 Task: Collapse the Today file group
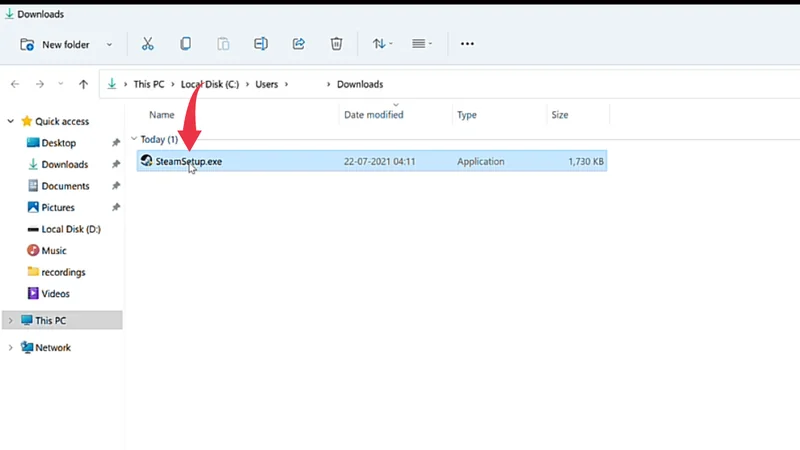click(x=134, y=140)
